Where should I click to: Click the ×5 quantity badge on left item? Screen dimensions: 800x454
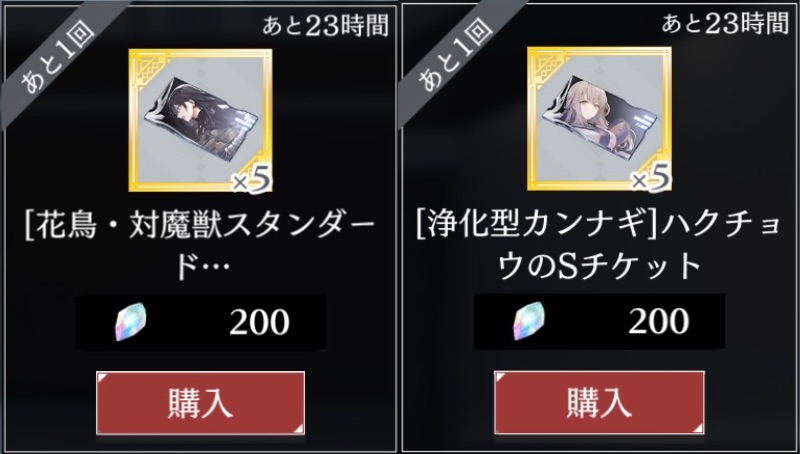click(x=252, y=181)
